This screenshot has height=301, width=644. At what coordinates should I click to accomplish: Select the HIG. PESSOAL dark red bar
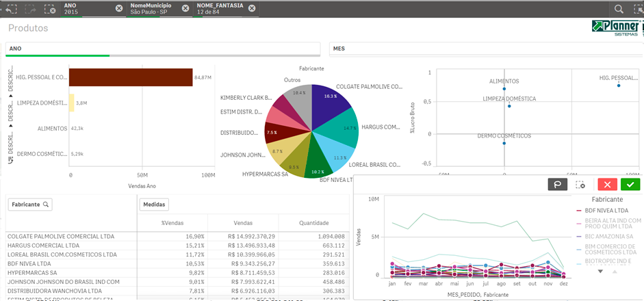click(x=130, y=77)
